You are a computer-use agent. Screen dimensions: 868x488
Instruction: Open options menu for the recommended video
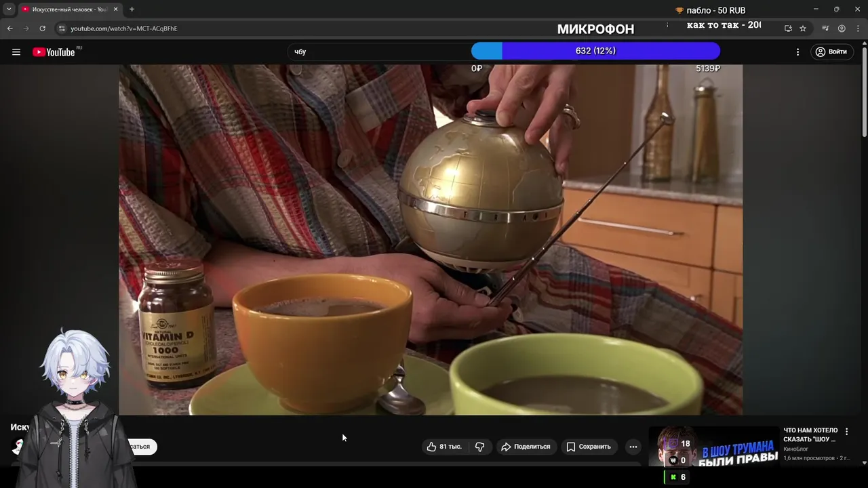click(x=846, y=432)
